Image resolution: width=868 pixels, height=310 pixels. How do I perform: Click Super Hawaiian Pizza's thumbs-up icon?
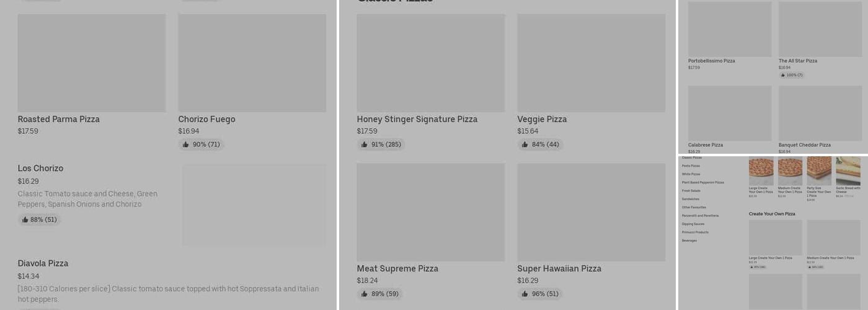[x=525, y=294]
